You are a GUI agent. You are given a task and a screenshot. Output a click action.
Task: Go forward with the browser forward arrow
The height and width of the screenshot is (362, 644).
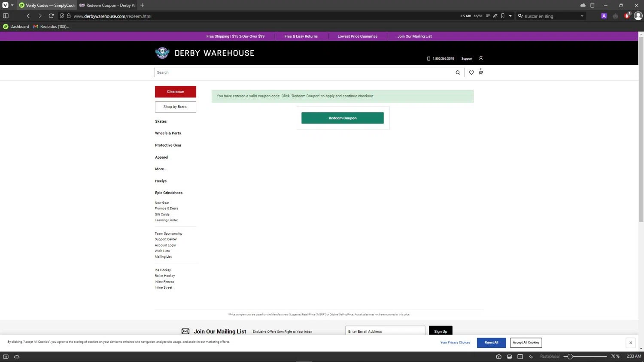[x=40, y=16]
